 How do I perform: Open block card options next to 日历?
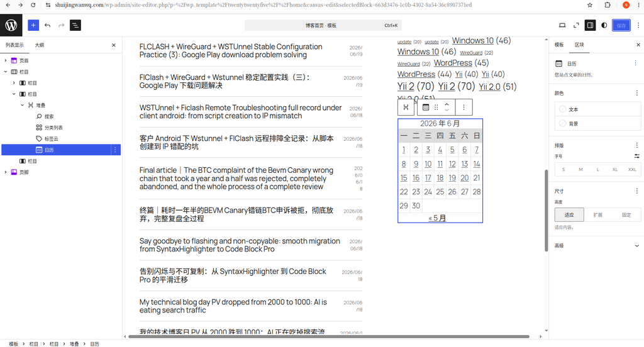tap(635, 63)
